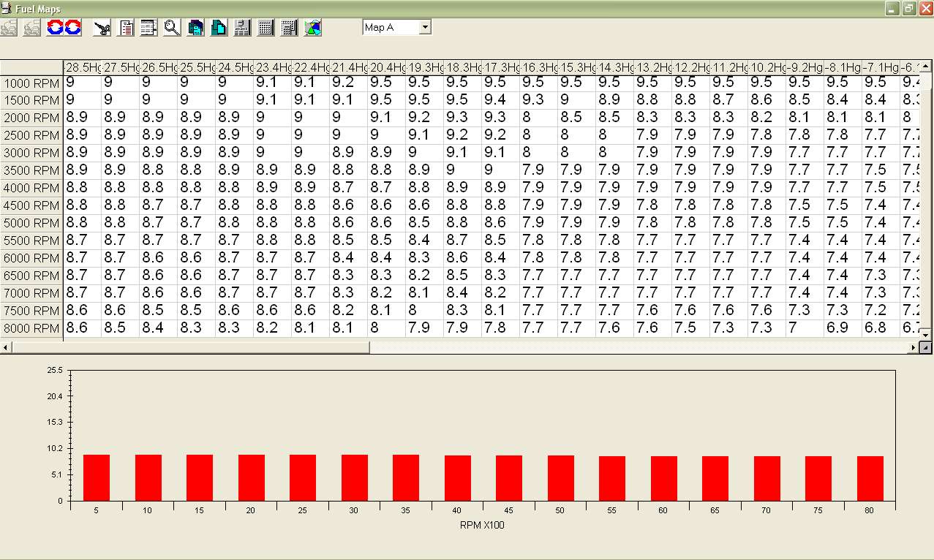Click the 28.5Hg column header

pos(83,67)
